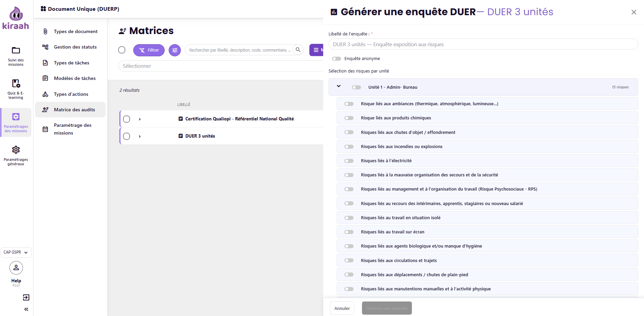Open the Sélectionner dropdown
The image size is (644, 316).
coord(221,66)
